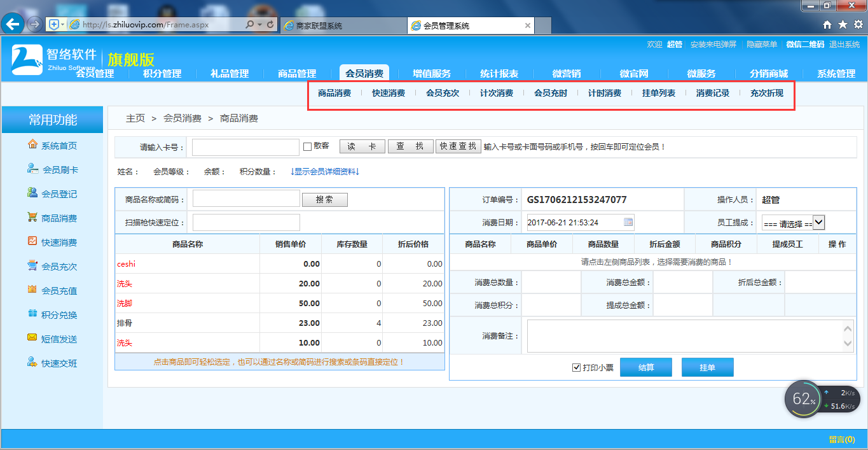Image resolution: width=868 pixels, height=450 pixels.
Task: Close the 会员管理系统 browser tab
Action: (x=528, y=25)
